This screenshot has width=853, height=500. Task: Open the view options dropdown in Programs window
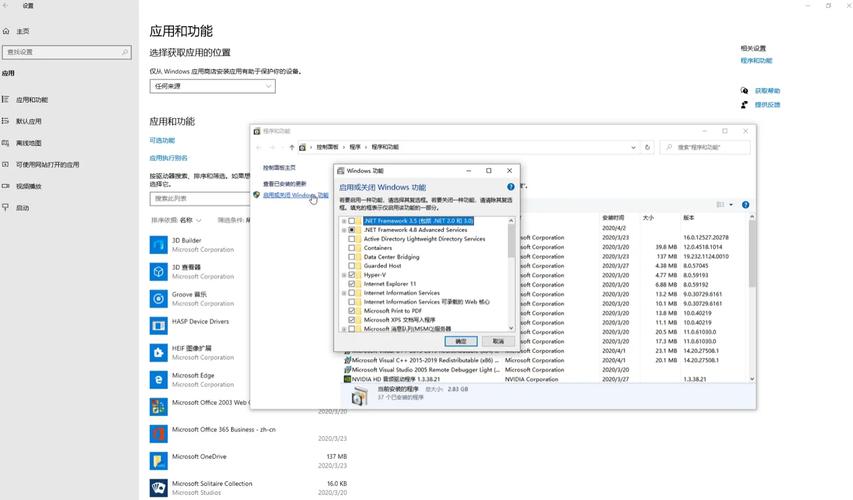pyautogui.click(x=731, y=205)
